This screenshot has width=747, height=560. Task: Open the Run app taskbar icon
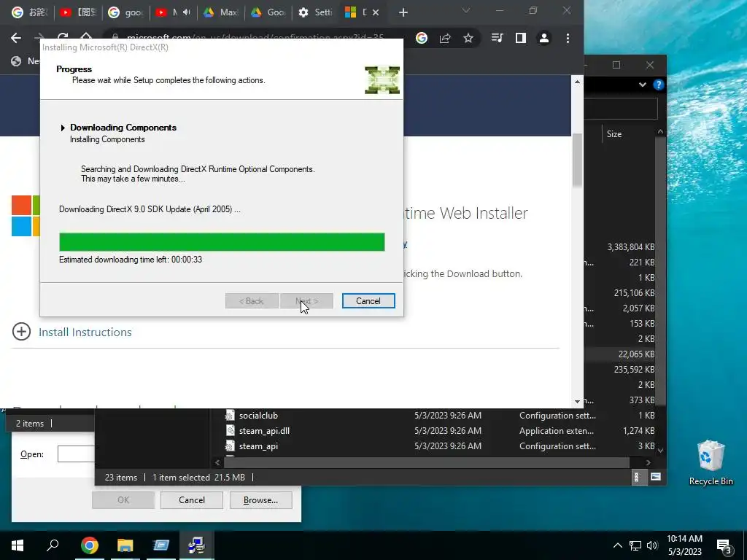click(x=161, y=545)
